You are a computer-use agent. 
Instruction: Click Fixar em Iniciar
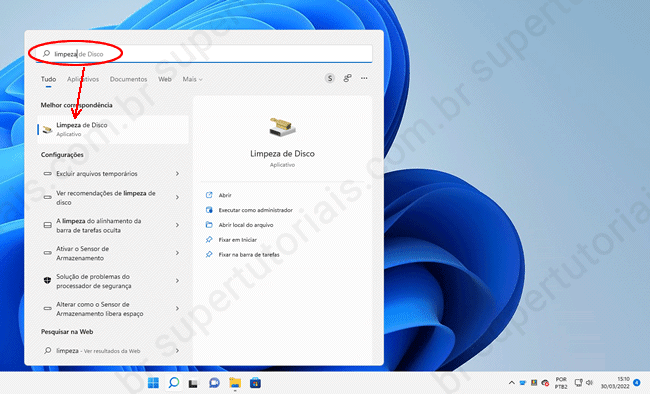(238, 240)
